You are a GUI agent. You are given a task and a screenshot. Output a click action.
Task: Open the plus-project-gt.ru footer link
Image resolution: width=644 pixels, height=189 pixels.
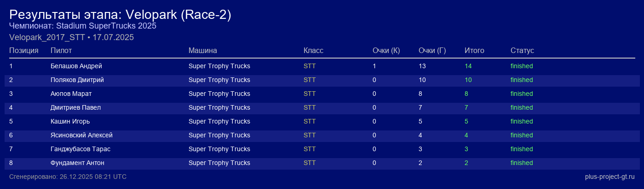click(x=609, y=177)
